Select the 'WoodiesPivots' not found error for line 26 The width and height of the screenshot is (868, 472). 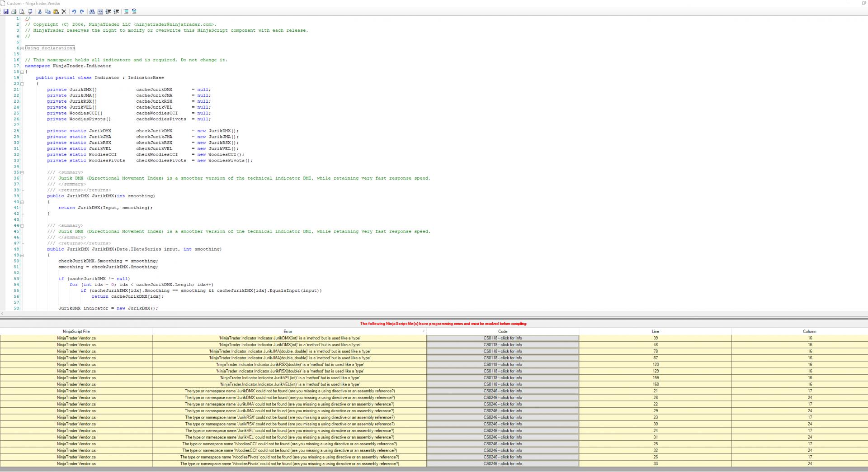(x=289, y=457)
